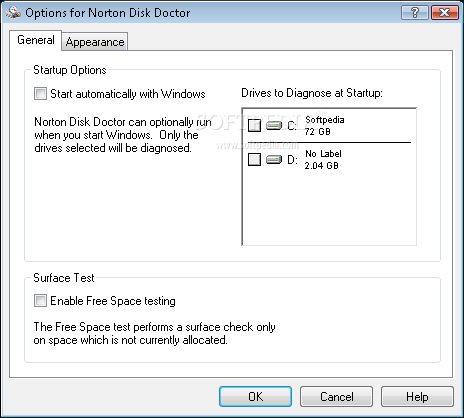Image resolution: width=464 pixels, height=418 pixels.
Task: Click the Cancel button
Action: point(336,397)
